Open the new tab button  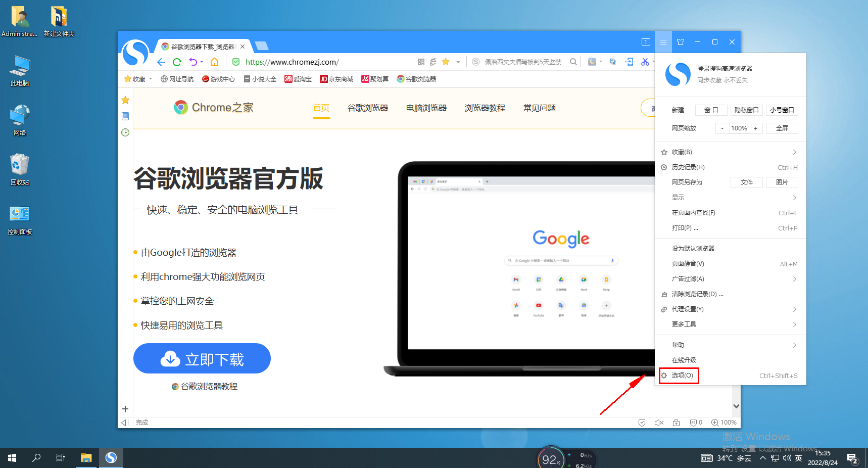coord(262,46)
